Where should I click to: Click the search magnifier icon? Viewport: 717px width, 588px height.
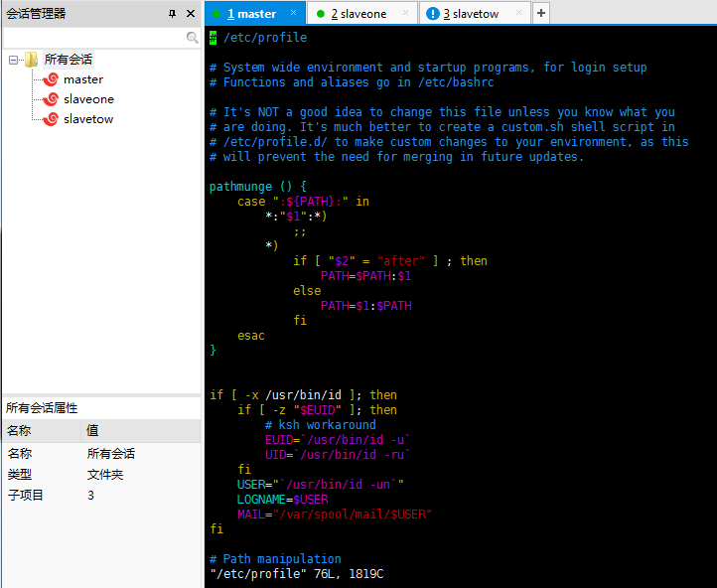coord(193,38)
